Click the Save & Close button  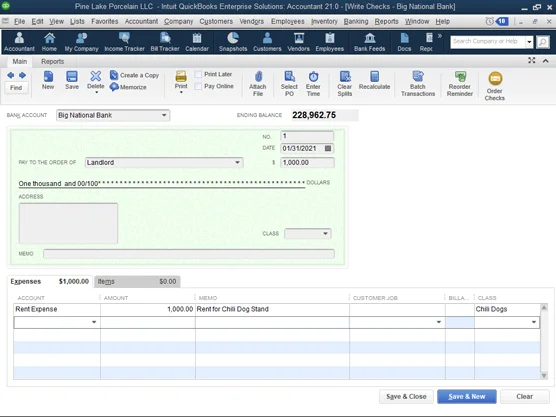tap(406, 396)
